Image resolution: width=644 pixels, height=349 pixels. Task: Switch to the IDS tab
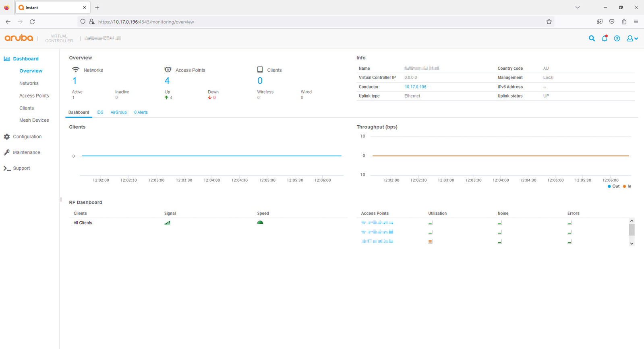100,112
